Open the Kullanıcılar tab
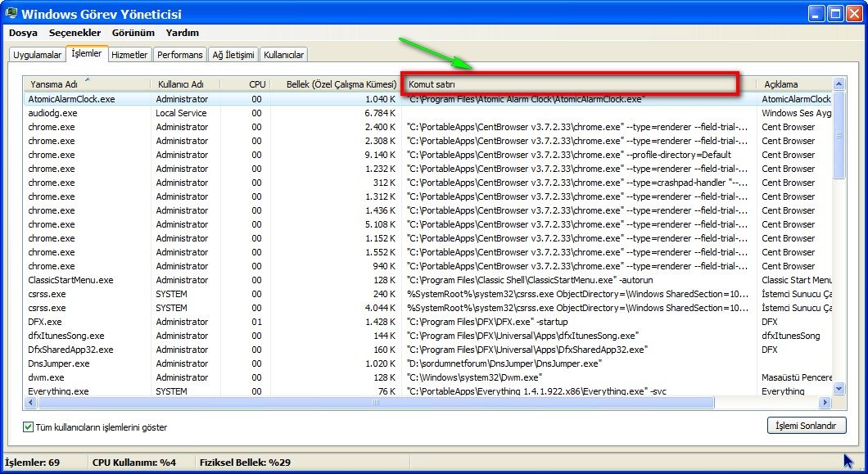The image size is (868, 474). (283, 55)
